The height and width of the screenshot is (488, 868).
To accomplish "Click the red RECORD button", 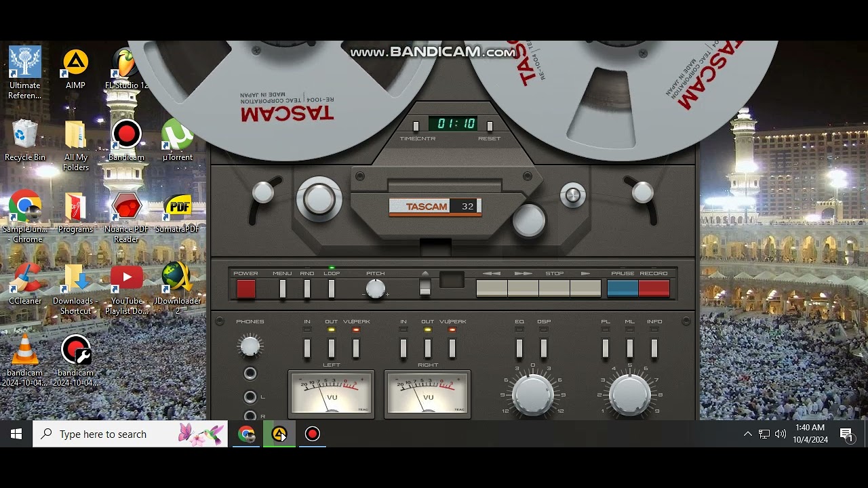I will [x=654, y=288].
